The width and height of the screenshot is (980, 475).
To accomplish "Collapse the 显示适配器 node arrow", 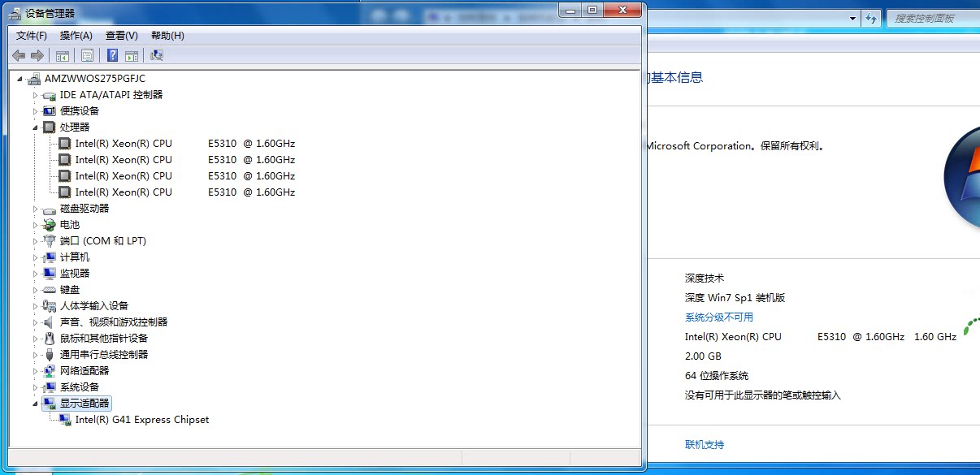I will click(x=35, y=404).
